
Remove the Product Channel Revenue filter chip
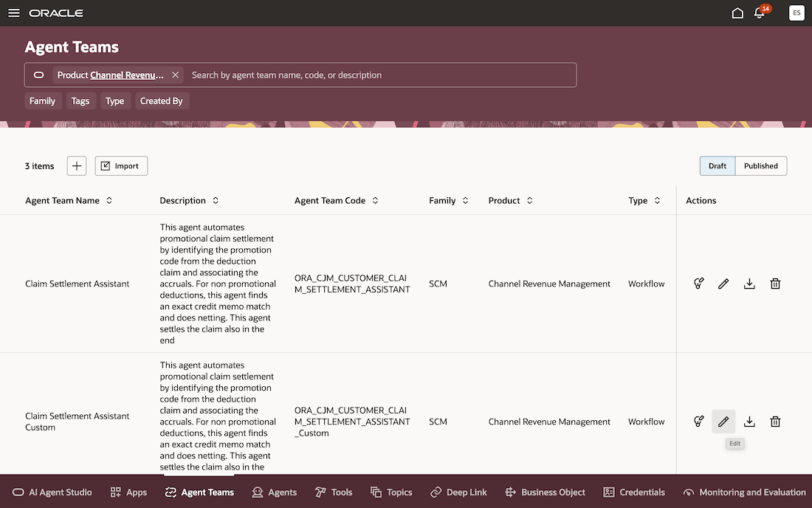(x=176, y=75)
